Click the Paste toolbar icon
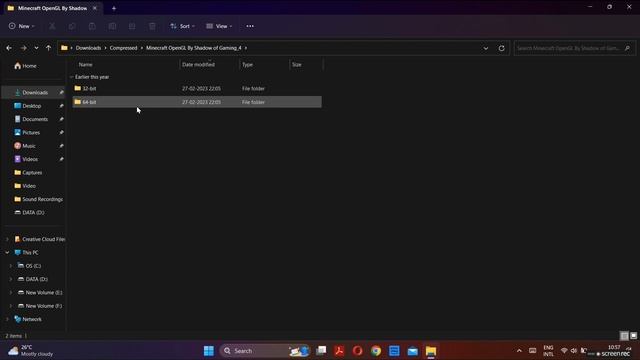 coord(92,26)
